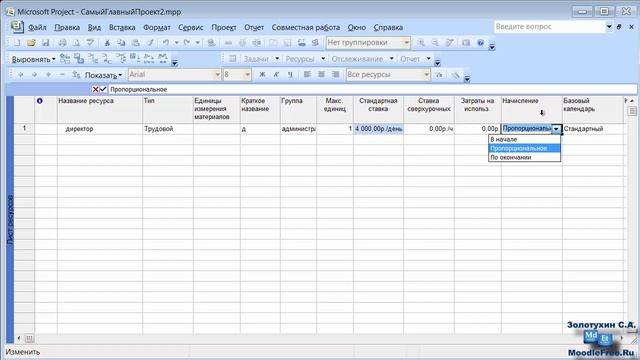The image size is (640, 360).
Task: Click the Zoom In magnifier icon
Action: (421, 42)
